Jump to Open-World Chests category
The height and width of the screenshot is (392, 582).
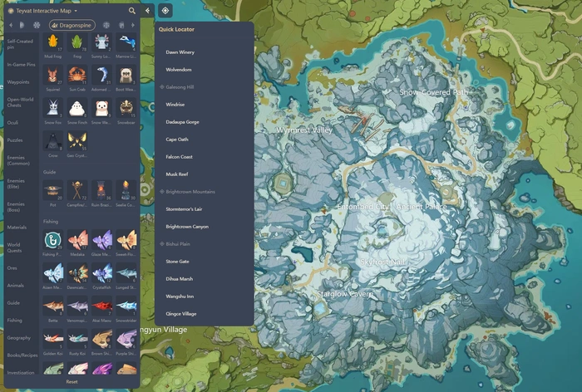tap(20, 102)
